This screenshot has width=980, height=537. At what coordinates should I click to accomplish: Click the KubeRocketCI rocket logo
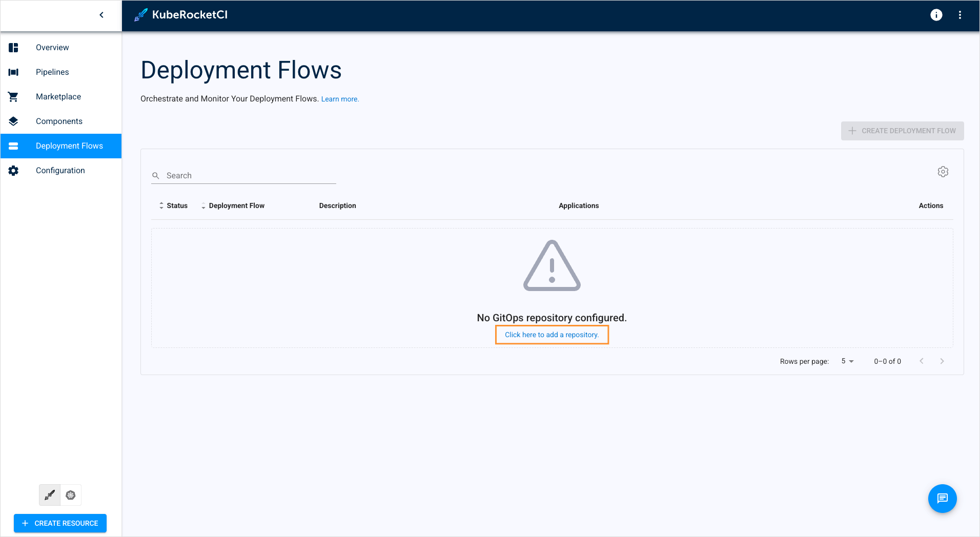pyautogui.click(x=140, y=15)
